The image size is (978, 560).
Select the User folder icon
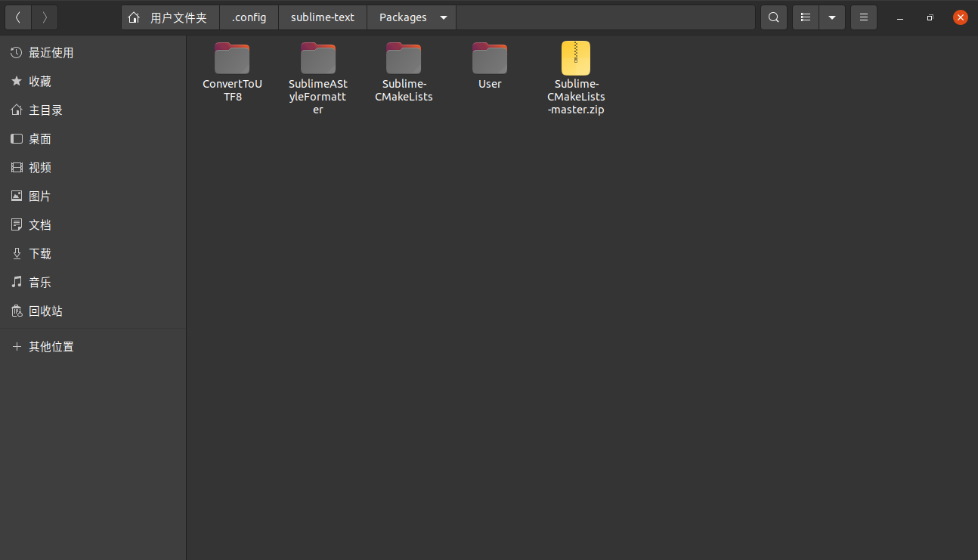click(x=490, y=58)
